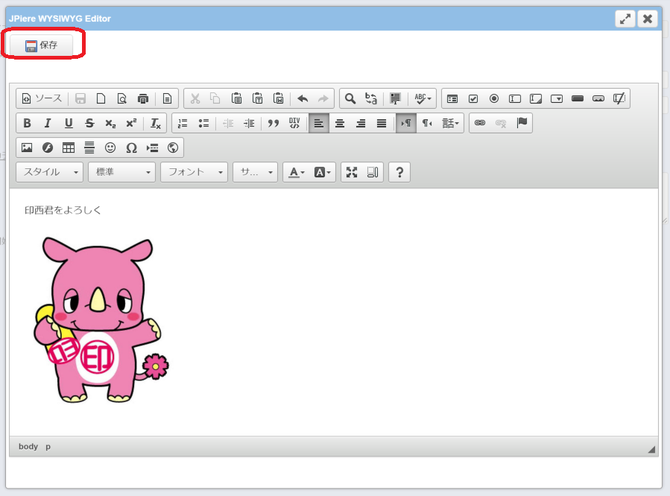Set text direction right to left
The image size is (670, 496).
click(x=427, y=123)
